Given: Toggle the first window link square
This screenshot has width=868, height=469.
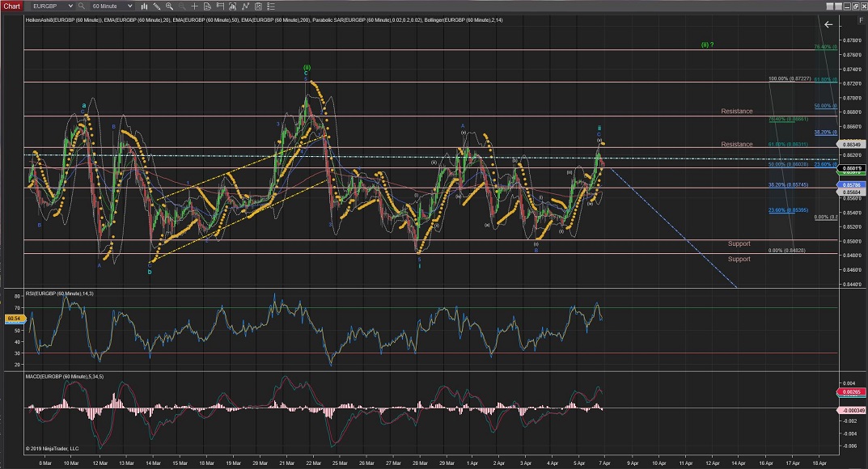Looking at the screenshot, I should (829, 6).
